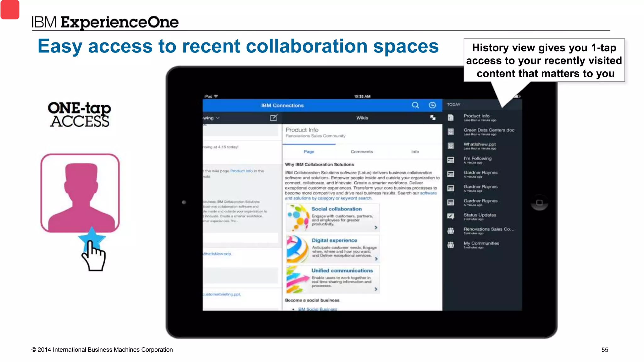Expand the truncated 'wing' dropdown in the left pane

(x=211, y=118)
